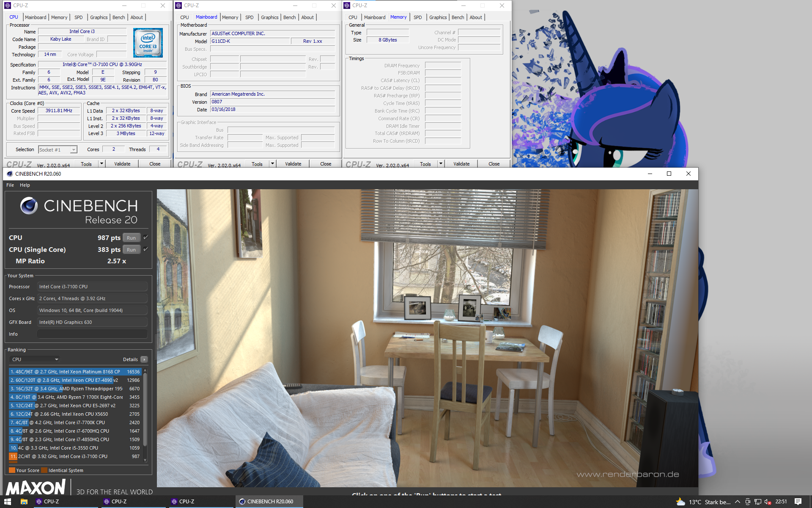Viewport: 812px width, 508px height.
Task: Show hidden system tray icons
Action: coord(737,502)
